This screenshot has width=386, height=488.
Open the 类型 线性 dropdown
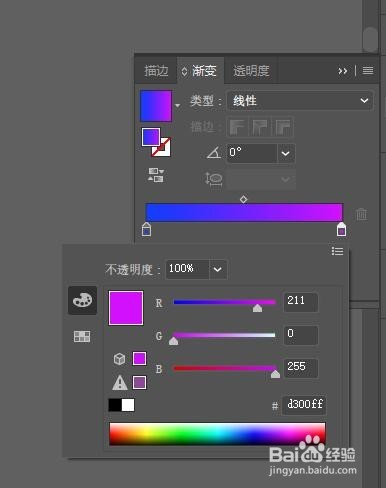click(x=300, y=100)
